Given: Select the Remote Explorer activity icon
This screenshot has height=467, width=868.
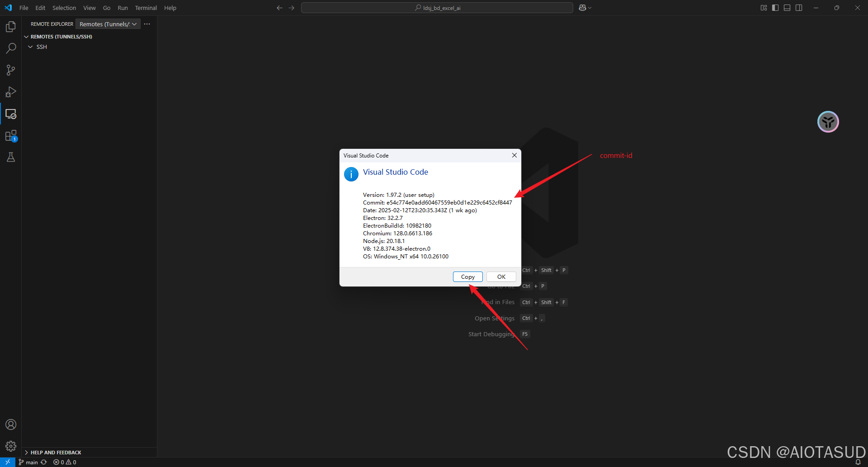Looking at the screenshot, I should (11, 114).
